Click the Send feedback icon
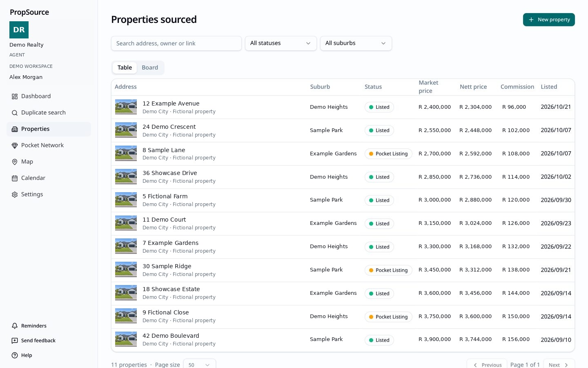588x368 pixels. point(15,341)
